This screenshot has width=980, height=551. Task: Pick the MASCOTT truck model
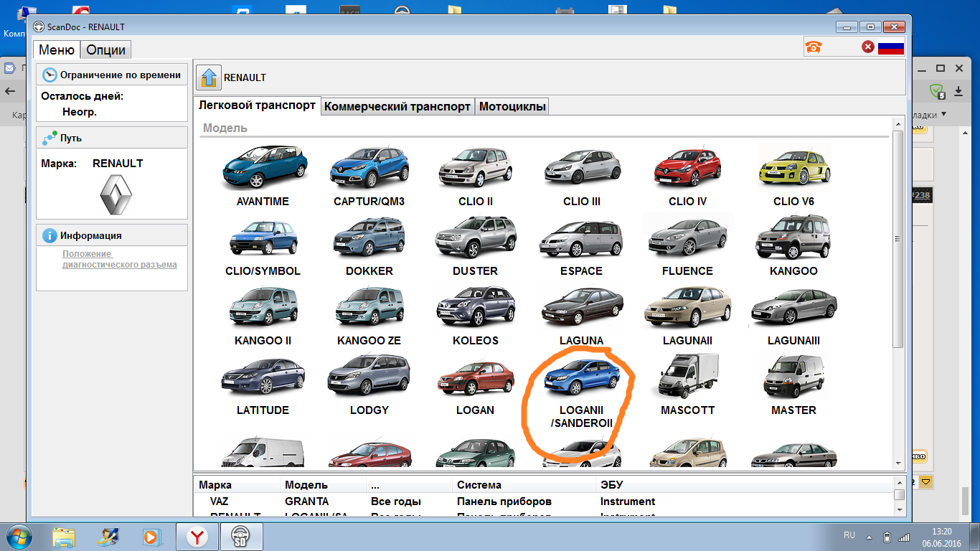coord(687,385)
